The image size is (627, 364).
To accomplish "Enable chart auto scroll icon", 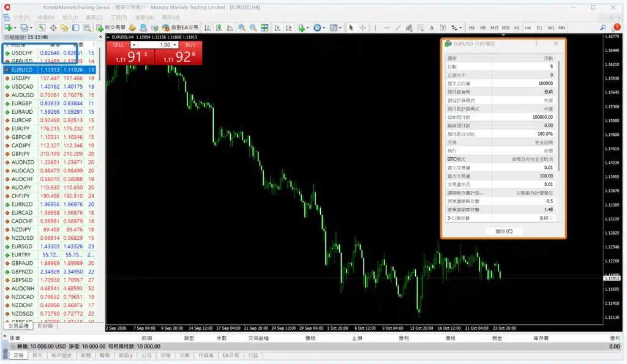I will click(277, 28).
